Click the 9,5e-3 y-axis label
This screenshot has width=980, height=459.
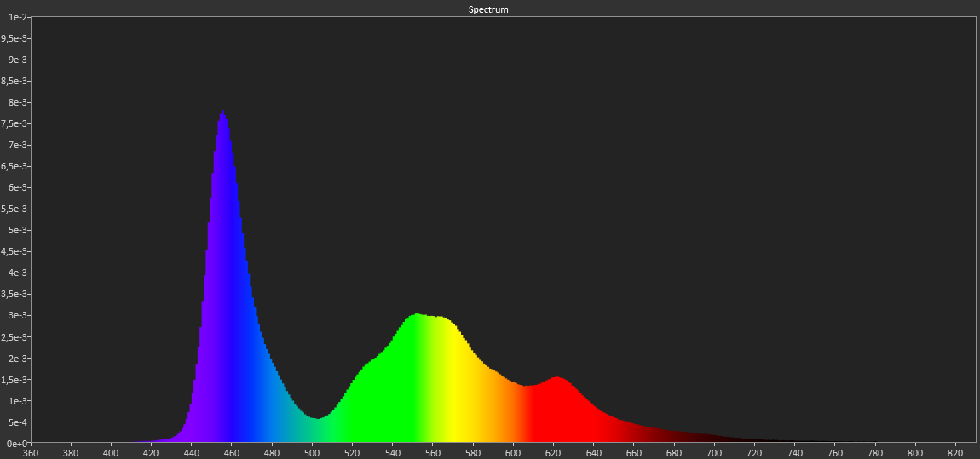point(13,38)
